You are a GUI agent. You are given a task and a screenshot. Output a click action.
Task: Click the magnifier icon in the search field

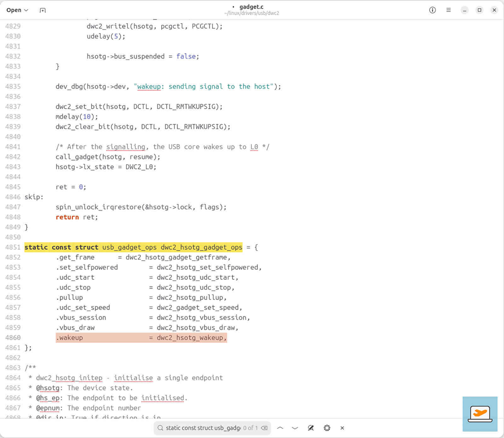(160, 428)
